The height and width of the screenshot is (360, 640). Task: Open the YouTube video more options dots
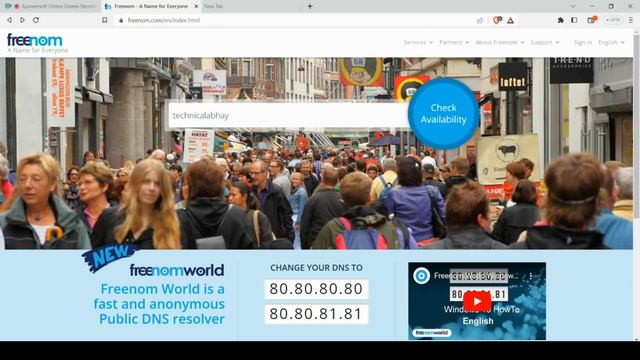tap(531, 276)
